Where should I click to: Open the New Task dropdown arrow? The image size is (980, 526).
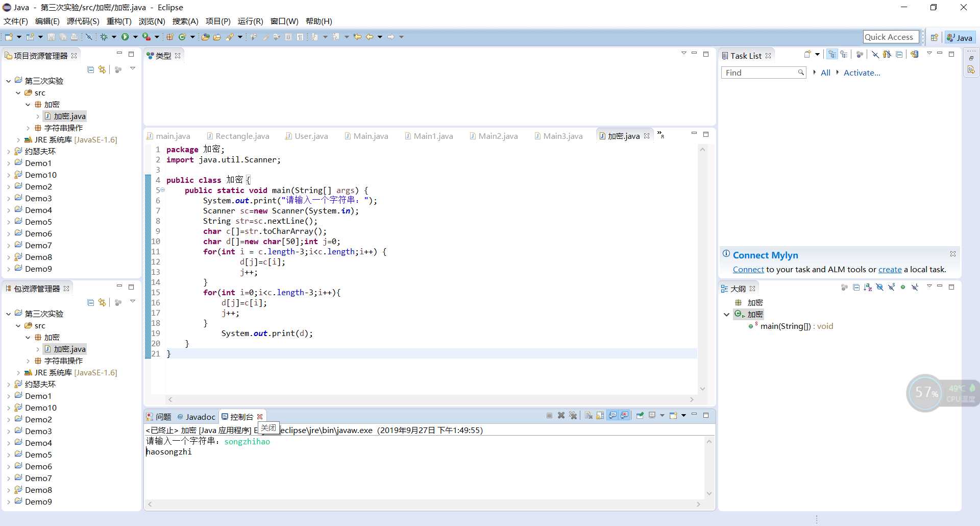(x=817, y=54)
